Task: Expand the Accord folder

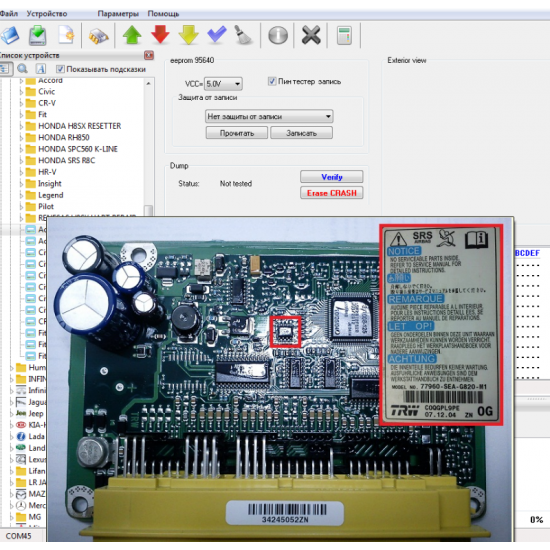Action: [21, 81]
